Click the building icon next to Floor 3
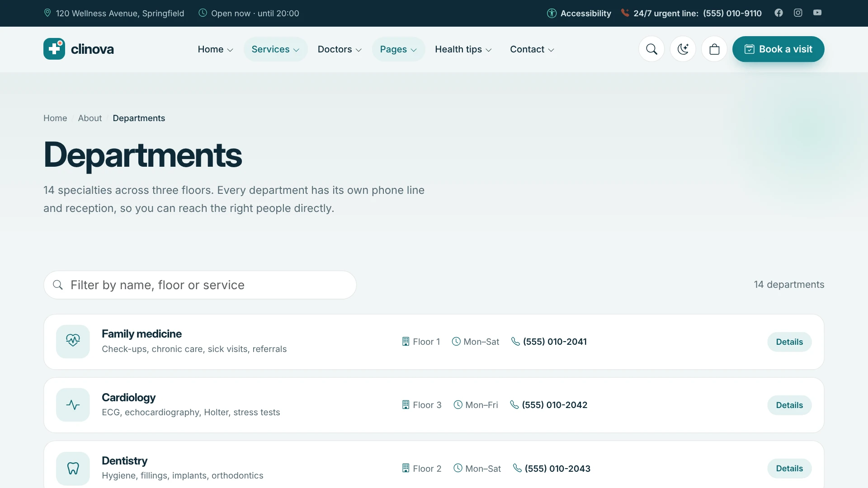Viewport: 868px width, 488px height. tap(406, 405)
